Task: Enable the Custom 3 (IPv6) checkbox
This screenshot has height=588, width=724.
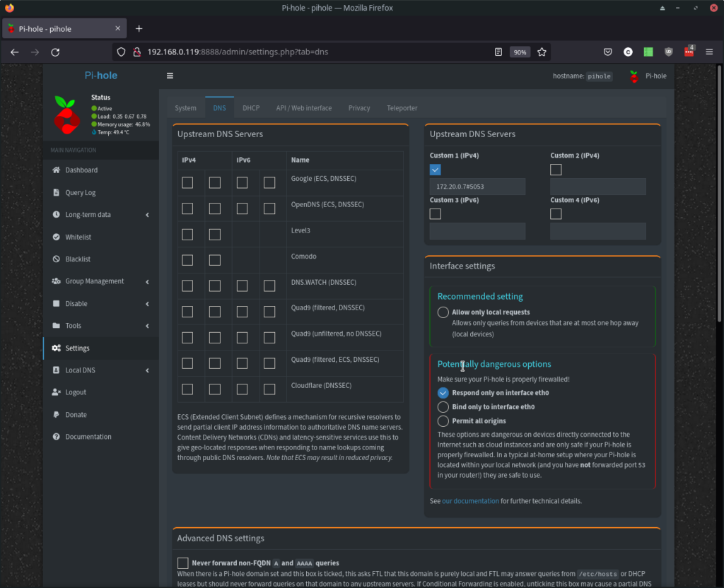Action: [435, 213]
